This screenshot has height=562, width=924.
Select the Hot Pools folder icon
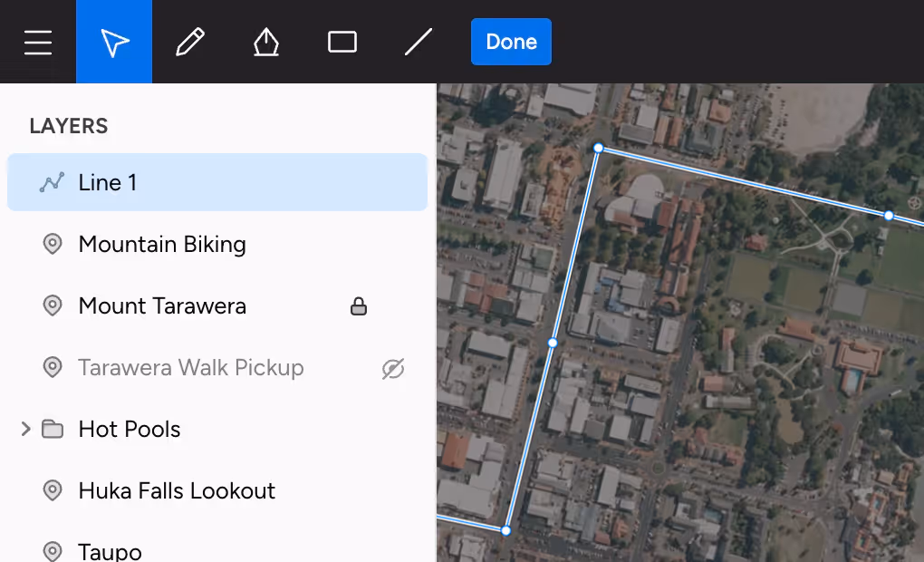point(53,429)
